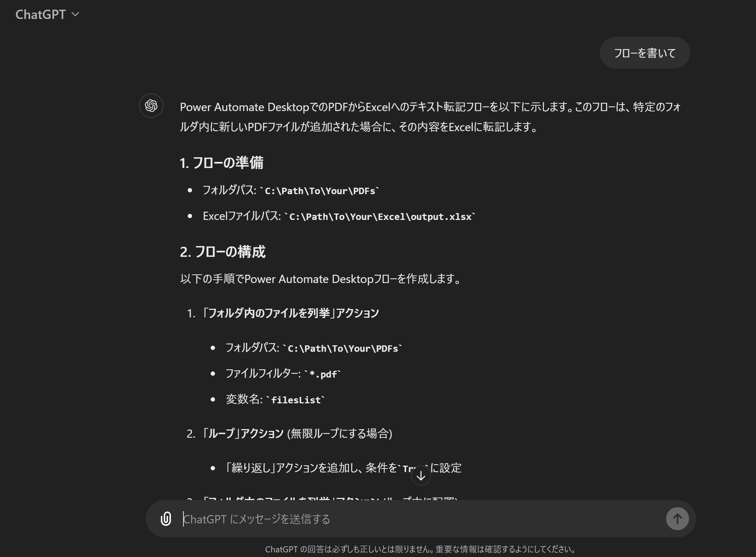Click the ChatGPT logo inside the avatar circle
The height and width of the screenshot is (557, 756).
[x=151, y=106]
